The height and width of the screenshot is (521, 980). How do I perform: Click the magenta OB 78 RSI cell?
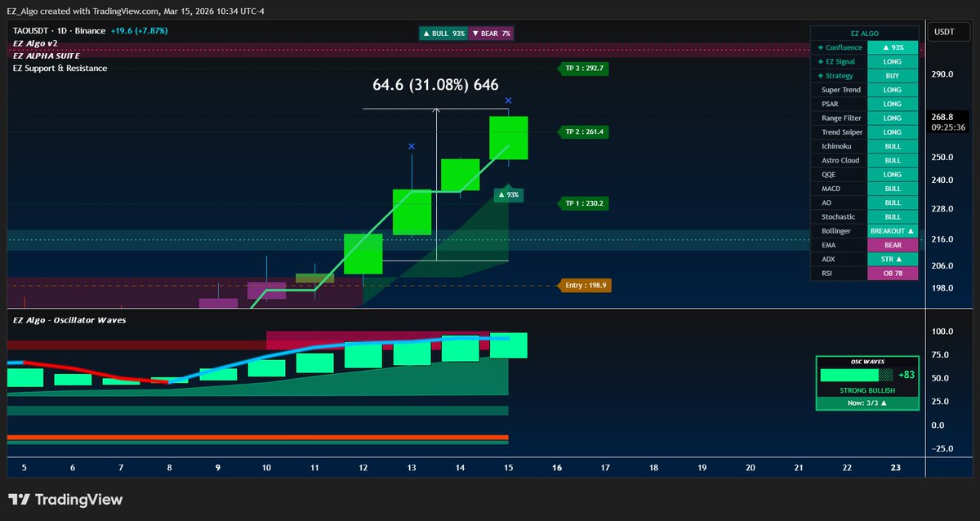point(893,274)
